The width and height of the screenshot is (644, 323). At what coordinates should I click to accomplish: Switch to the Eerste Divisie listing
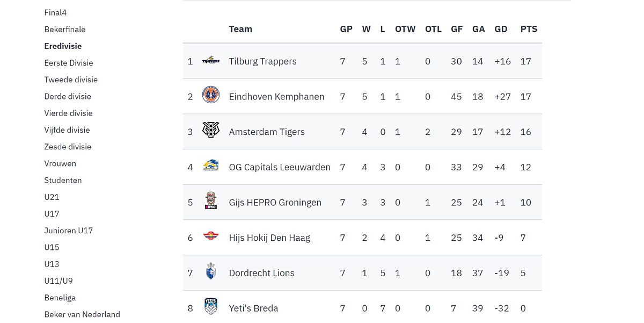pos(69,62)
